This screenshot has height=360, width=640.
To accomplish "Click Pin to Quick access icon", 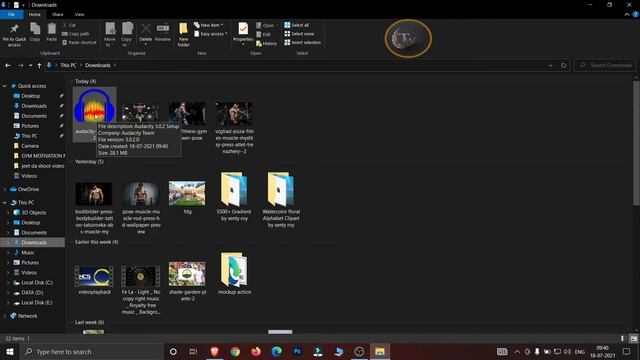I will click(14, 34).
